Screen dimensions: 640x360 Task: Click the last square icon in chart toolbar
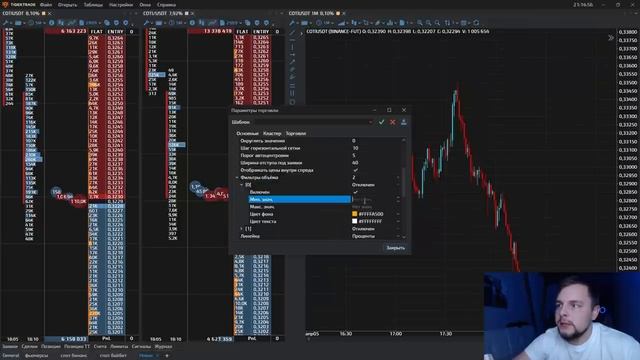pos(476,23)
